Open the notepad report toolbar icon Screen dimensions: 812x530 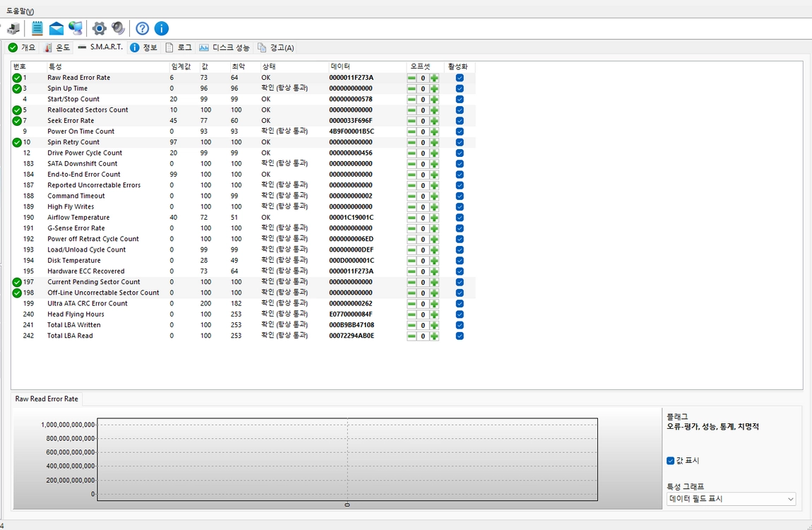37,28
